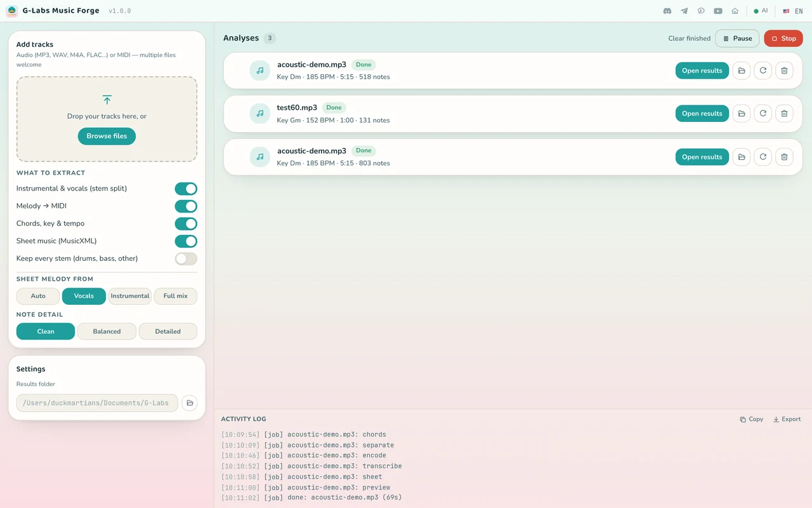
Task: Choose results folder via folder icon
Action: click(189, 403)
